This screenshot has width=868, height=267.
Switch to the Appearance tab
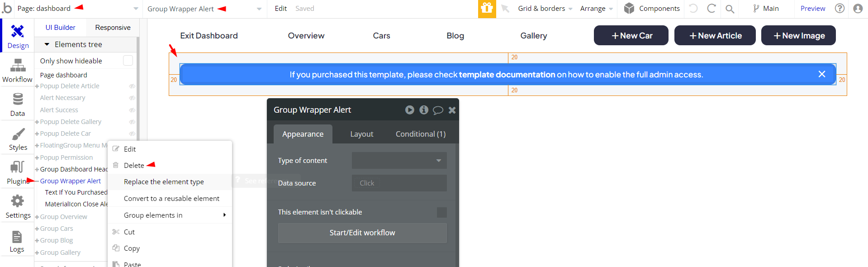(x=303, y=134)
